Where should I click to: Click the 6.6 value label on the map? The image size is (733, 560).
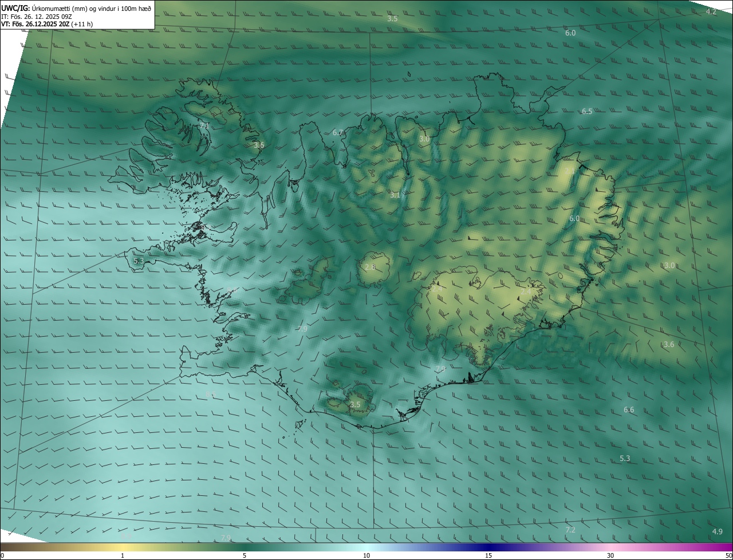tap(629, 410)
